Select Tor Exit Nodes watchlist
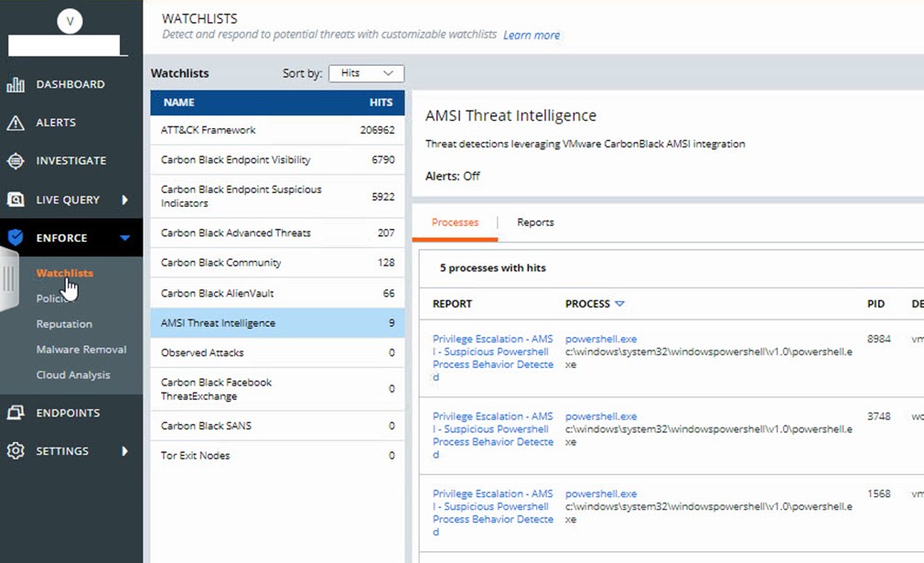 point(277,456)
